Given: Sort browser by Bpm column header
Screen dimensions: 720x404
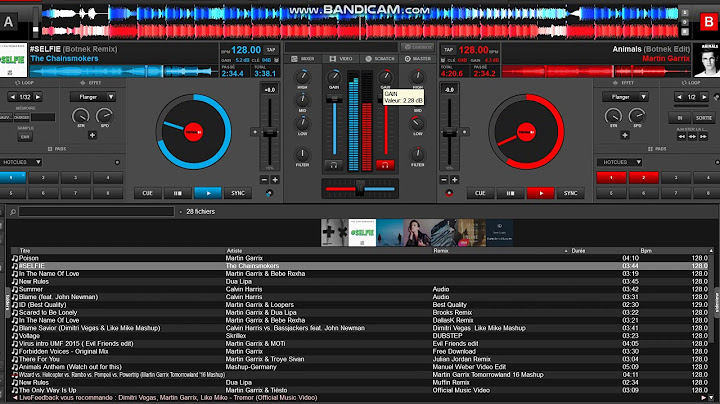Looking at the screenshot, I should [646, 251].
